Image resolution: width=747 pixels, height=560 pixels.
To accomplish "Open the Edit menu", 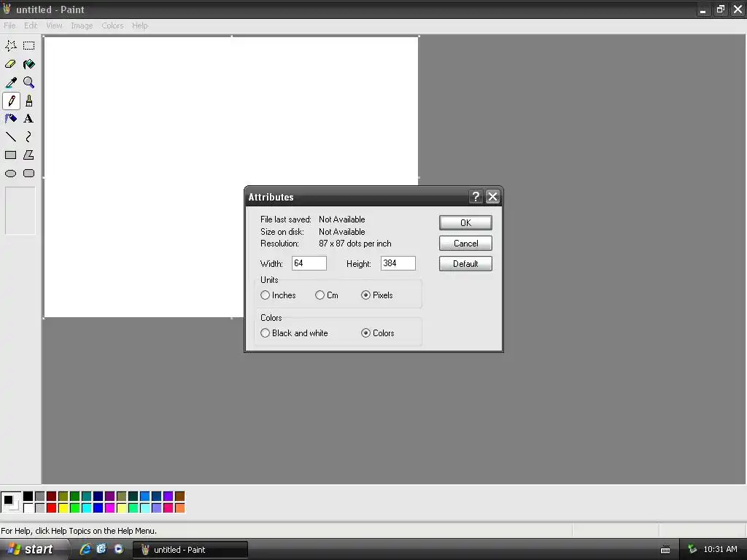I will coord(31,26).
